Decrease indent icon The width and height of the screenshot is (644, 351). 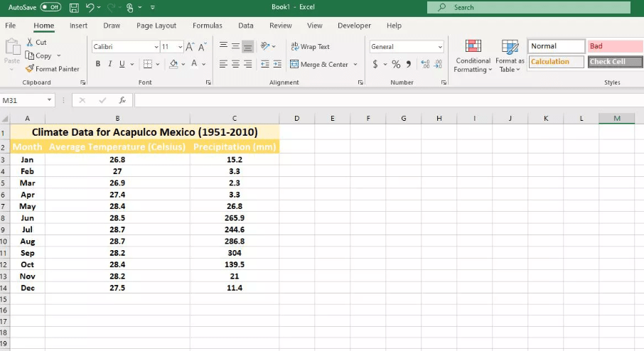[x=265, y=64]
